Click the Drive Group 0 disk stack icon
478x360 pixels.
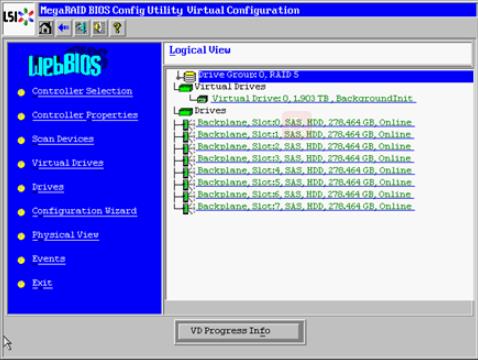point(190,76)
